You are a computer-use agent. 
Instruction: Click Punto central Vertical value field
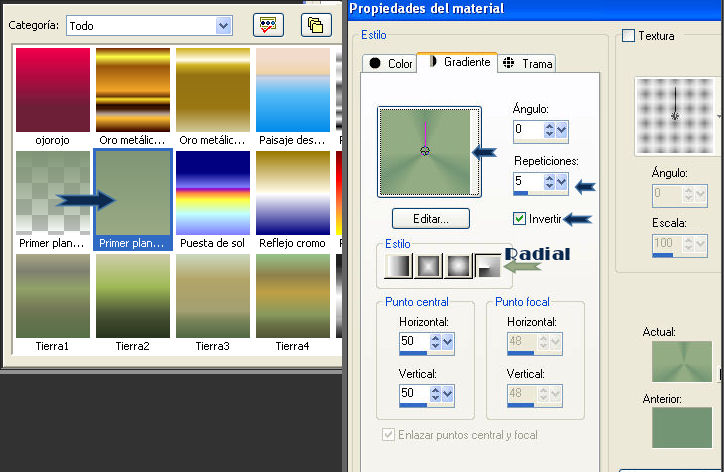(415, 394)
